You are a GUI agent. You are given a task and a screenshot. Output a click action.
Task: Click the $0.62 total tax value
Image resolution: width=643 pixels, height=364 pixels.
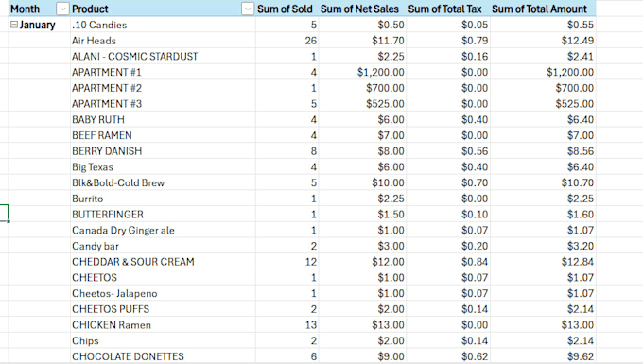click(x=475, y=356)
